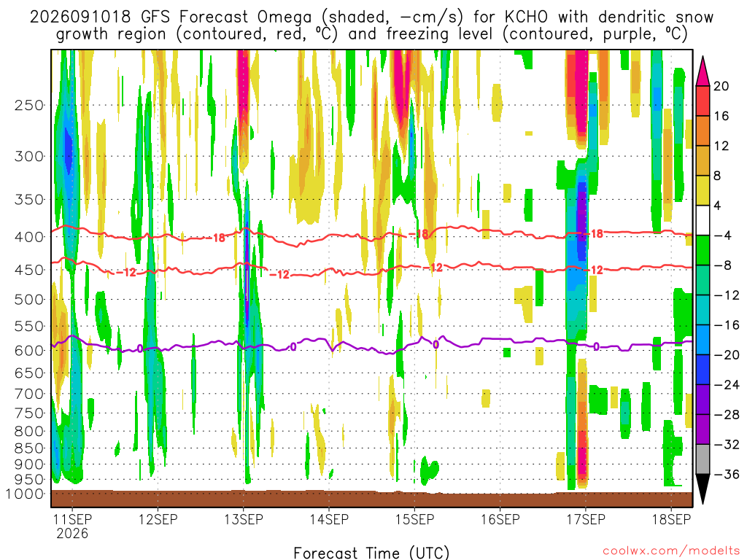Click the 11SEP 2026 axis label
The image size is (747, 560).
72,526
